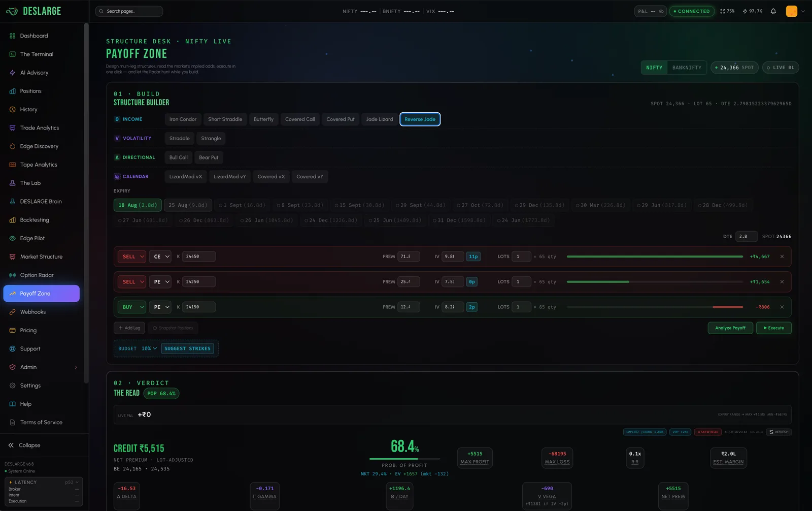Open SELL side dropdown on 24250 leg
This screenshot has width=812, height=511.
click(x=131, y=282)
